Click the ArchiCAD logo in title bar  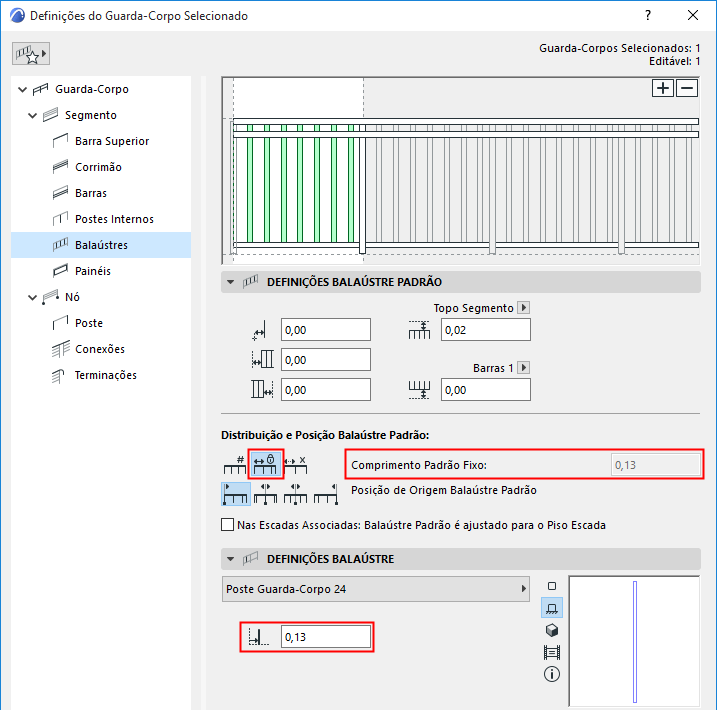tap(17, 16)
